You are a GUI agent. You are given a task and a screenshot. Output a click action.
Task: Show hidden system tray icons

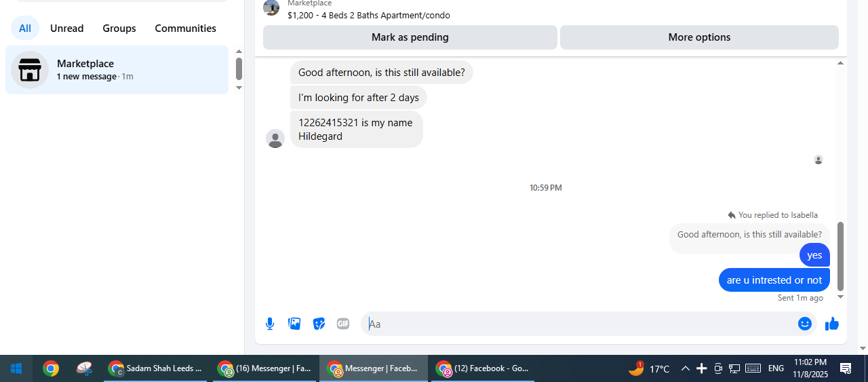tap(685, 368)
